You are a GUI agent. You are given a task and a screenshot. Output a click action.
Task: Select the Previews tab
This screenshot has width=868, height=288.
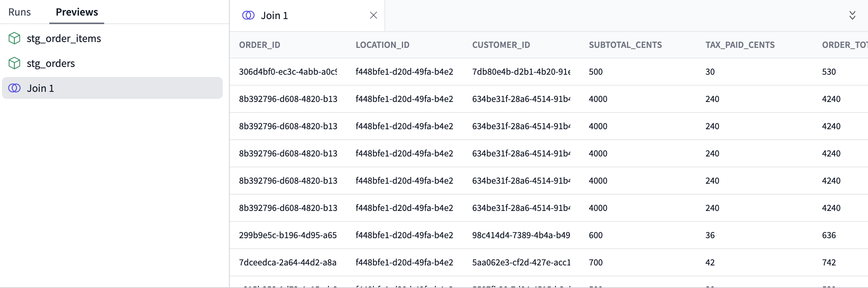77,12
